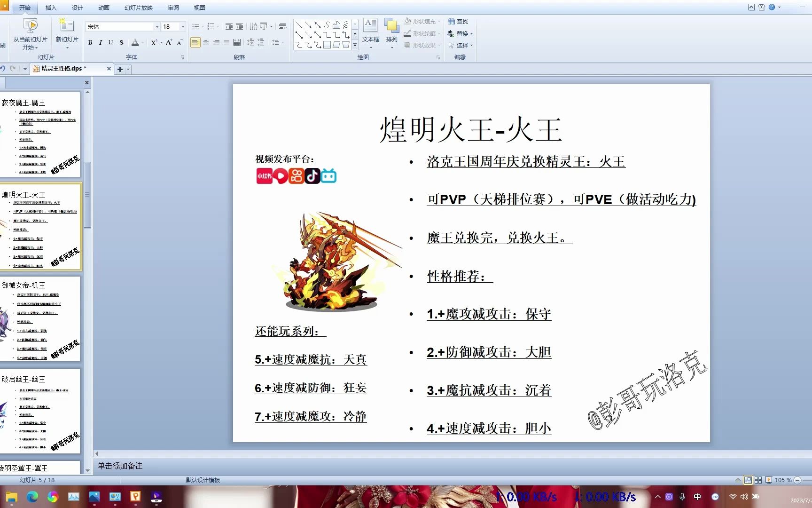Center align the text
Viewport: 812px width, 508px height.
click(x=206, y=42)
